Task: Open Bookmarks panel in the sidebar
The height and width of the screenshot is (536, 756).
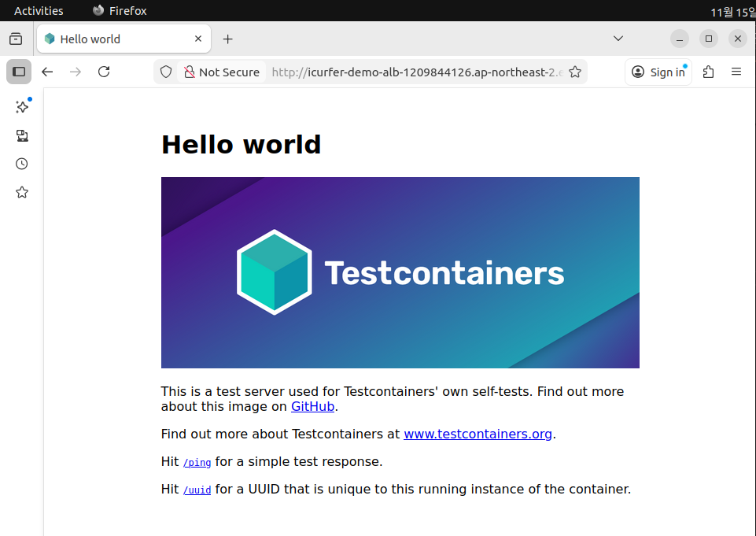Action: (22, 192)
